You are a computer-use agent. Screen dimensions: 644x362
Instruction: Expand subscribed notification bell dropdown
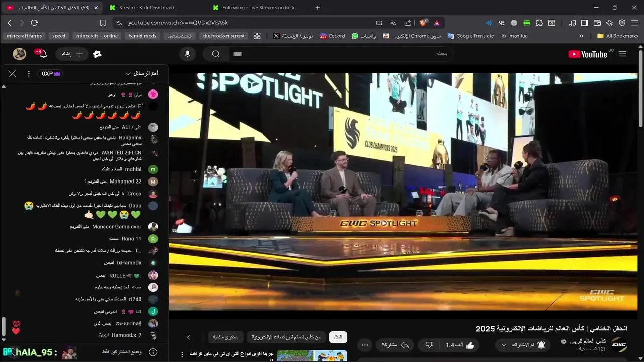pyautogui.click(x=504, y=345)
